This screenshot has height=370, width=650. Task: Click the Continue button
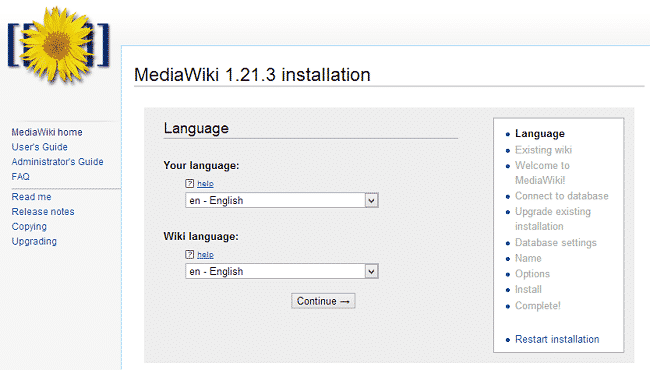pyautogui.click(x=323, y=301)
